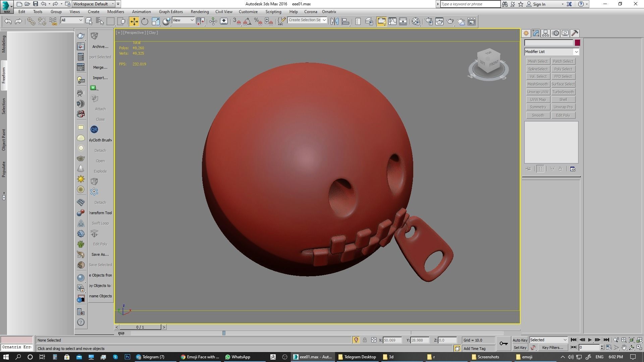
Task: Open the Utilities hammer panel tab
Action: pos(575,33)
